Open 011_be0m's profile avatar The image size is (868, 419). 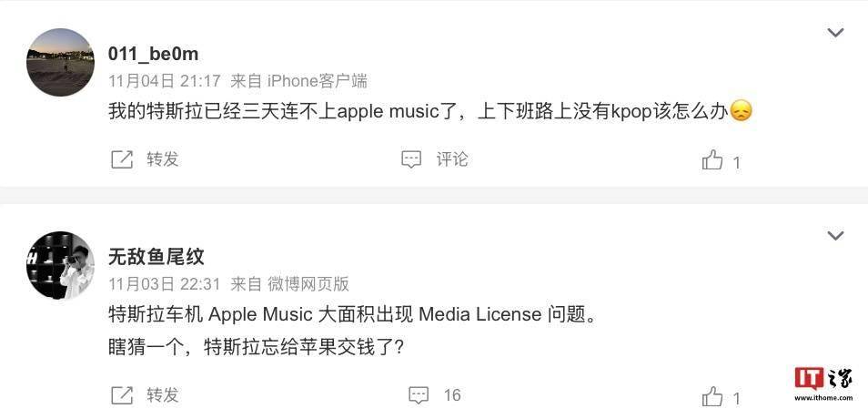[x=60, y=62]
